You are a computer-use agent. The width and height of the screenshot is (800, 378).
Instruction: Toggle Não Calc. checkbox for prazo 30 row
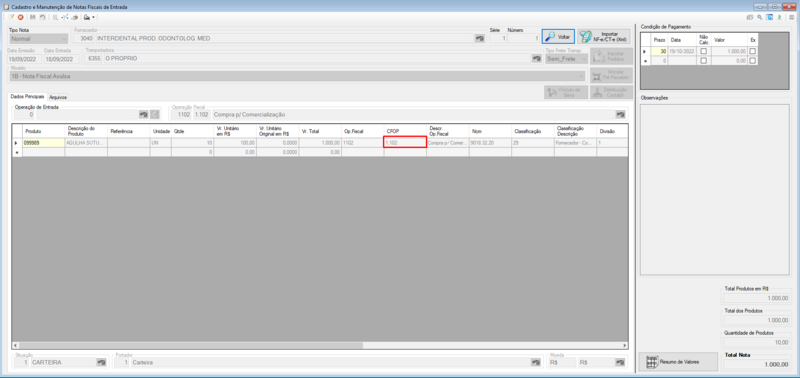pos(704,52)
